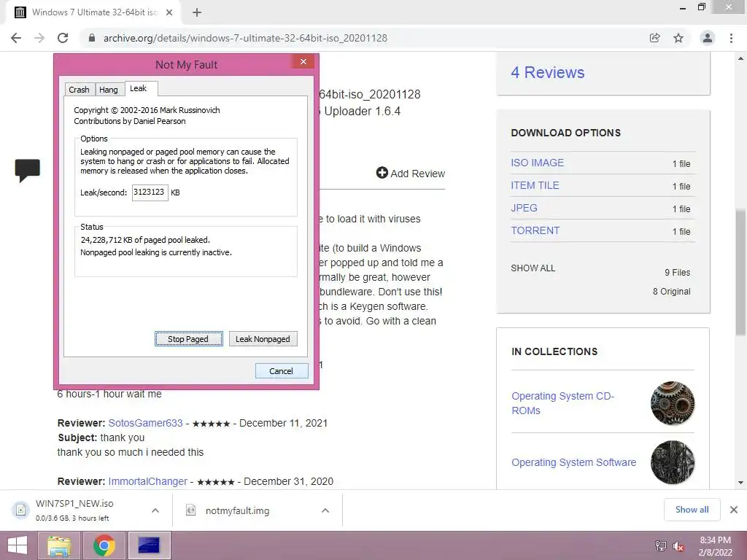Click the share page icon in address bar
Viewport: 747px width, 560px height.
click(655, 38)
